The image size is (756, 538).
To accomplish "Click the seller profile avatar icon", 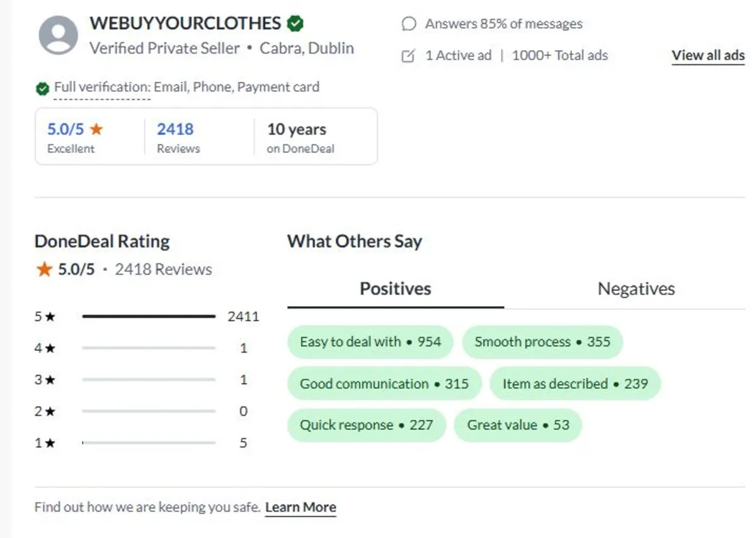I will [59, 35].
